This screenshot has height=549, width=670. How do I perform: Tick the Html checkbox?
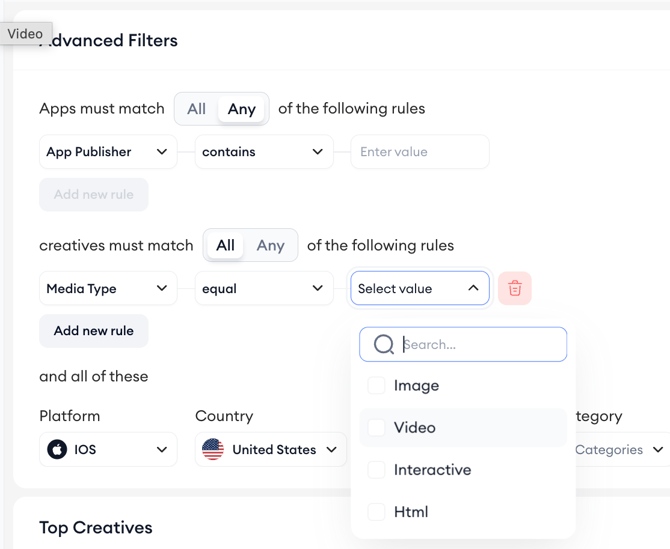(376, 512)
